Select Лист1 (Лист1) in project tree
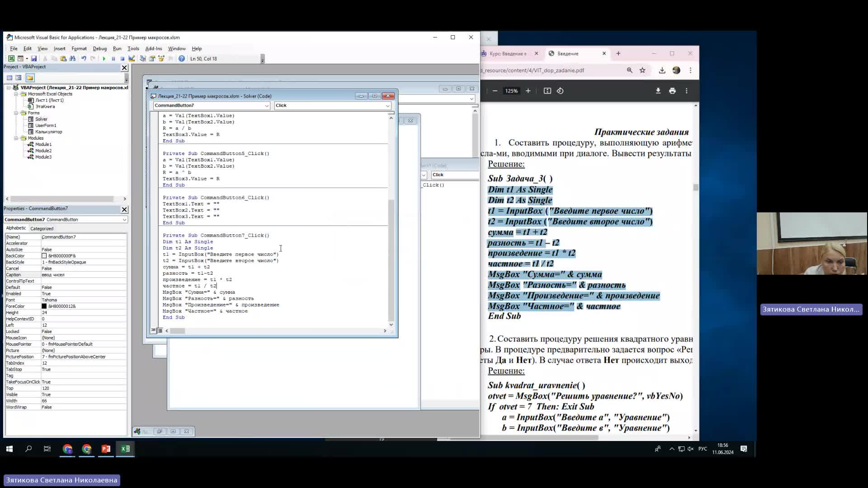The height and width of the screenshot is (488, 868). pos(49,100)
